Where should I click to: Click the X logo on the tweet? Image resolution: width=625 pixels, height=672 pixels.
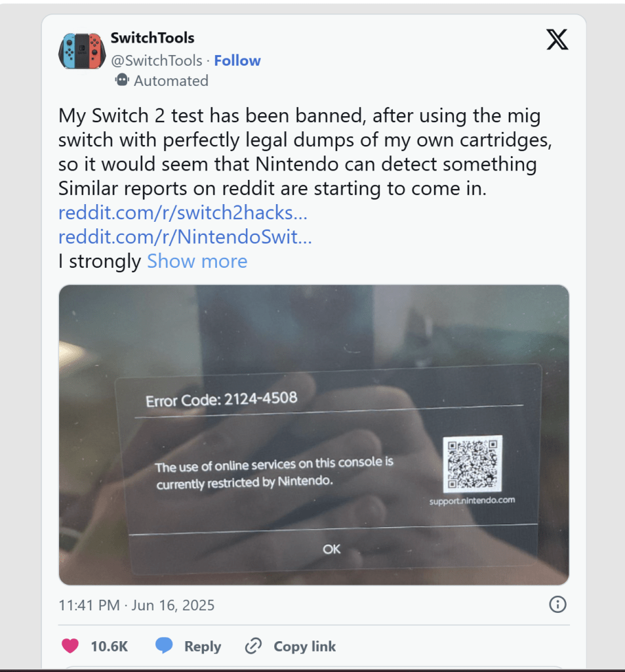tap(557, 41)
